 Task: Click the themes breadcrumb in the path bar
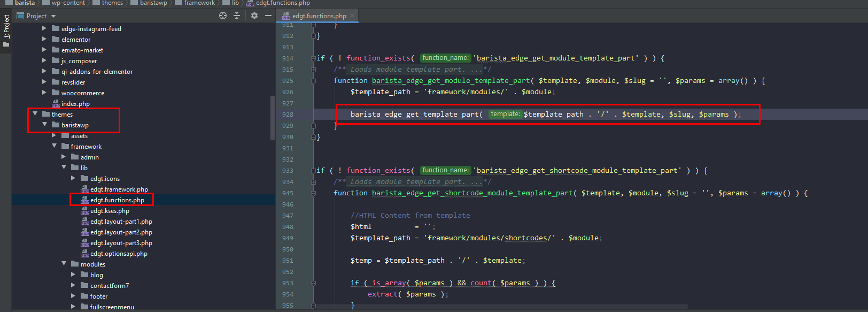tap(112, 3)
